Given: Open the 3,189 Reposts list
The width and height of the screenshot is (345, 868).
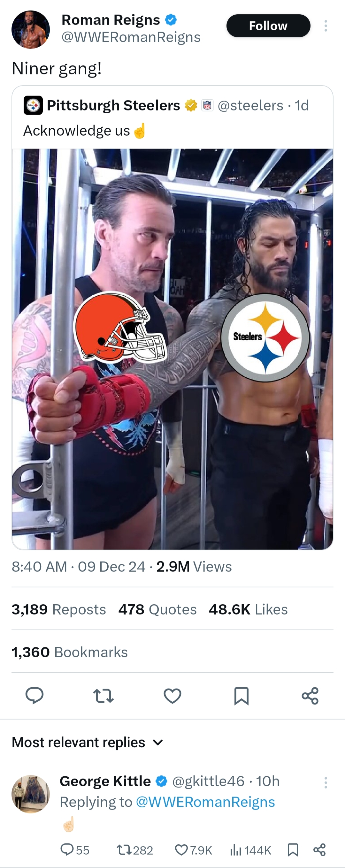Looking at the screenshot, I should pos(59,609).
